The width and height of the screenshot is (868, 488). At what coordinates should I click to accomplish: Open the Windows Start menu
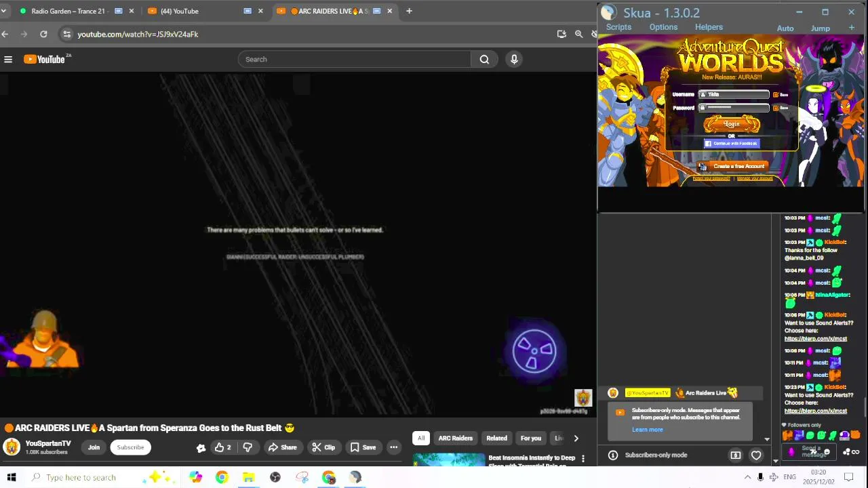(x=11, y=477)
